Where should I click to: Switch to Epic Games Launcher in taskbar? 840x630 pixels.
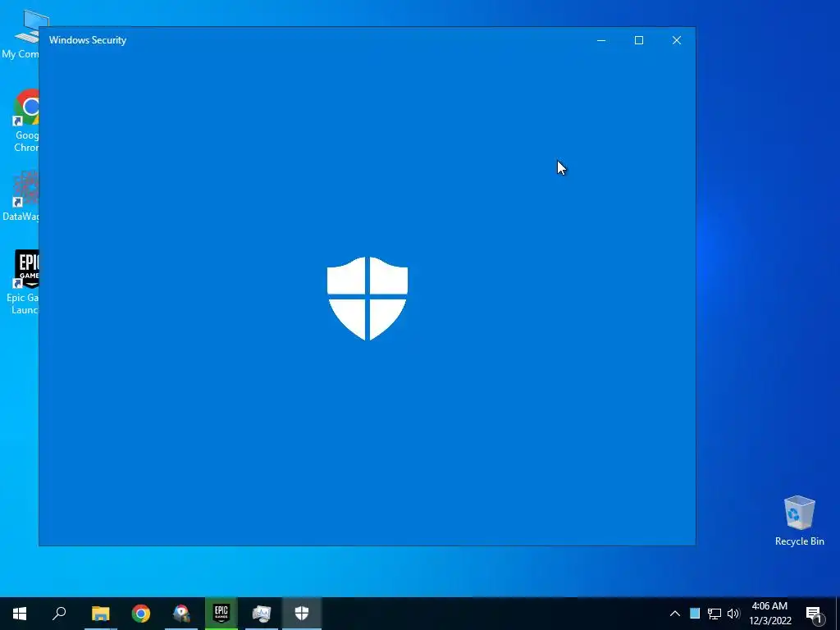click(x=221, y=614)
